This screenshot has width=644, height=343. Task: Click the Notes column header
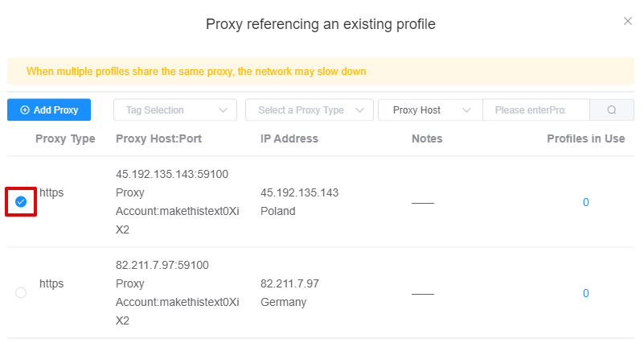point(427,138)
